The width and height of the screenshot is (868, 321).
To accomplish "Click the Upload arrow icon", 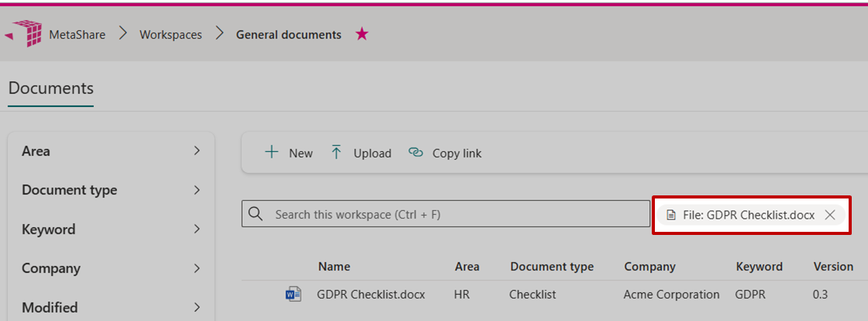I will tap(336, 153).
